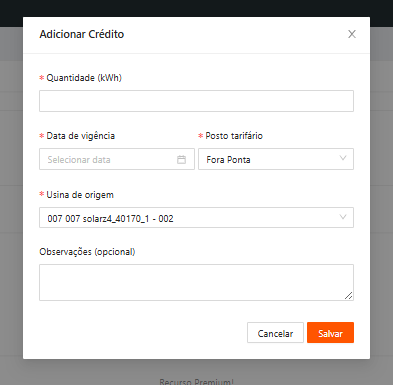Click the calendar icon in date field
The height and width of the screenshot is (385, 393).
point(181,160)
